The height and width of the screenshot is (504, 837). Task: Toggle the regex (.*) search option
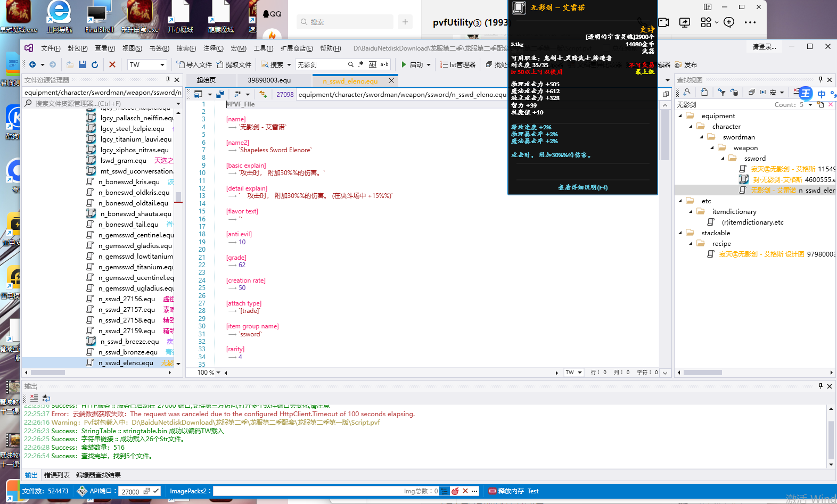click(361, 64)
